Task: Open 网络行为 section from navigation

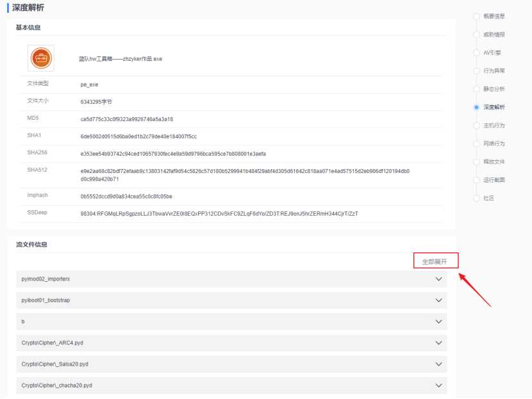Action: [x=494, y=143]
